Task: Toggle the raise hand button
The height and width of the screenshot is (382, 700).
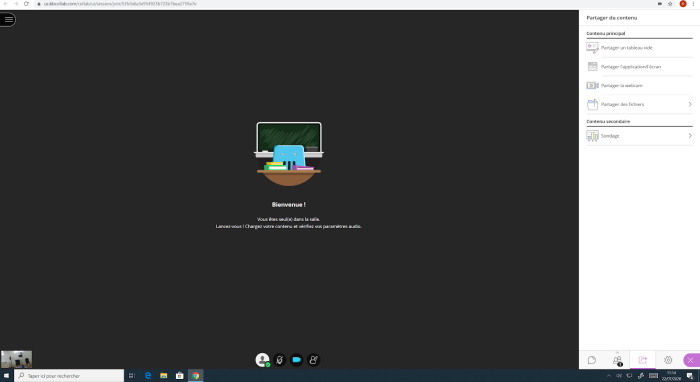Action: point(313,360)
